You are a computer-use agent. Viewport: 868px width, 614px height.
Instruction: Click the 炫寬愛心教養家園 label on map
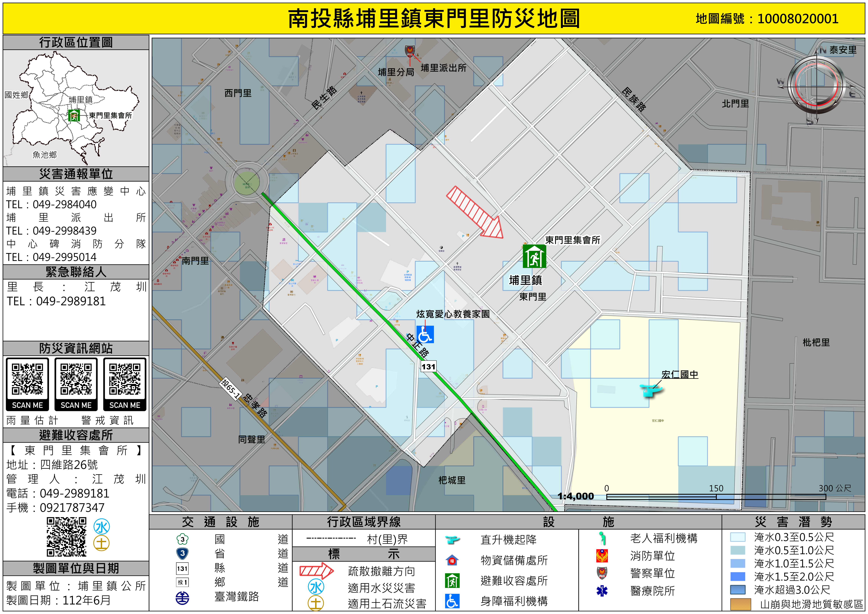(453, 314)
